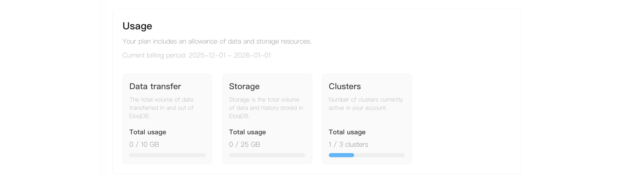Select the Data transfer card title

[x=155, y=86]
